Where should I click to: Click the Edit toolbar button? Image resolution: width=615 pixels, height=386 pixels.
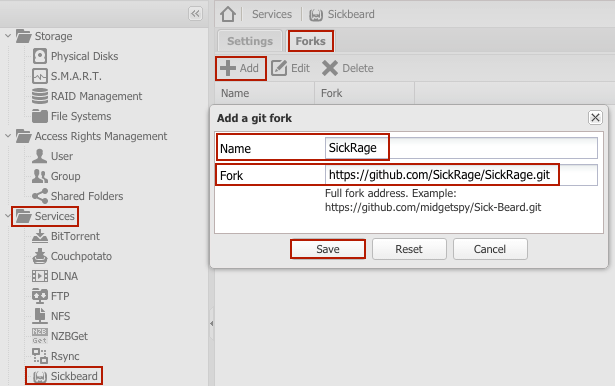coord(291,68)
